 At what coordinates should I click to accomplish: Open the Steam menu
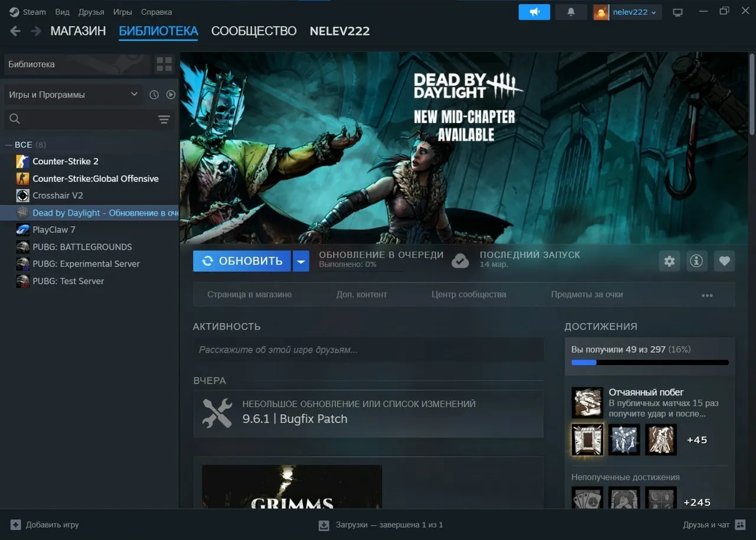coord(34,12)
